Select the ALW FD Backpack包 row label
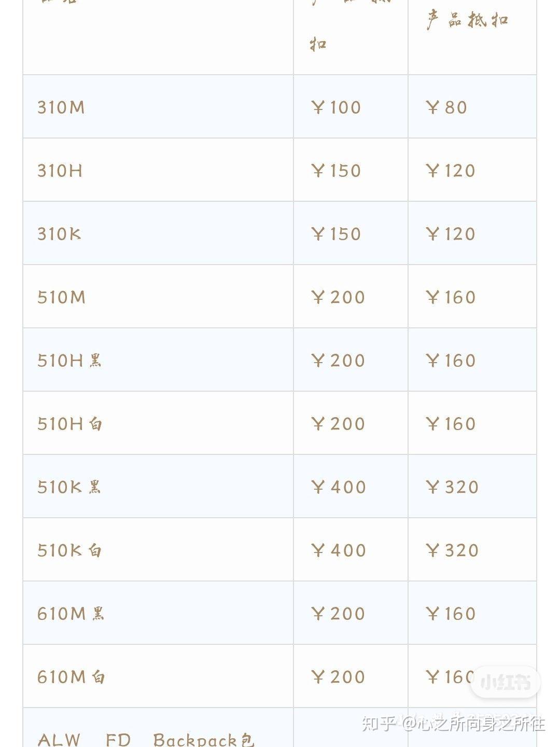Screen dimensions: 560x747 [x=146, y=739]
